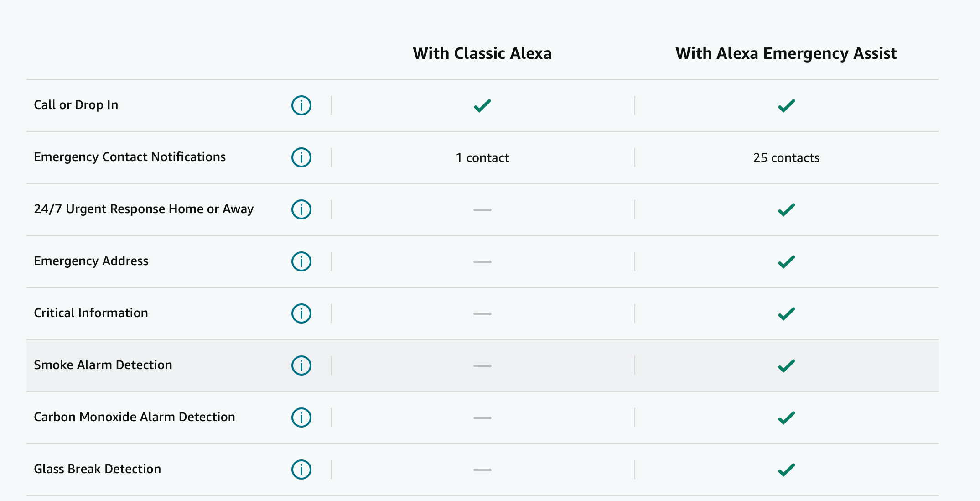980x501 pixels.
Task: Click the Smoke Alarm Detection row label
Action: (x=103, y=365)
